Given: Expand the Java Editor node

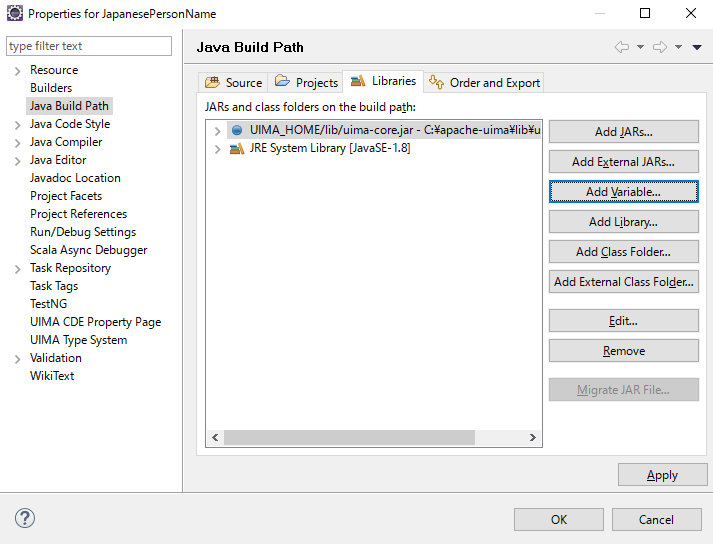Looking at the screenshot, I should point(17,161).
